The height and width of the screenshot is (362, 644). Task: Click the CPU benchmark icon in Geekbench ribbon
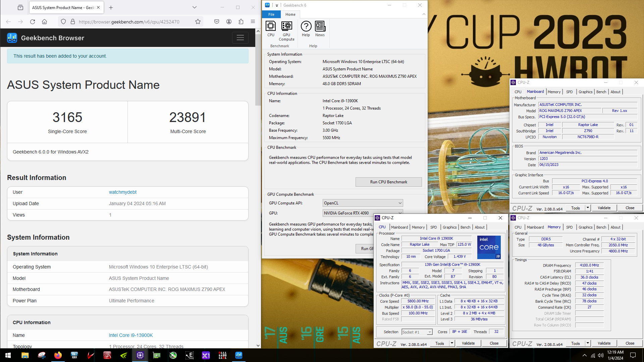tap(271, 29)
